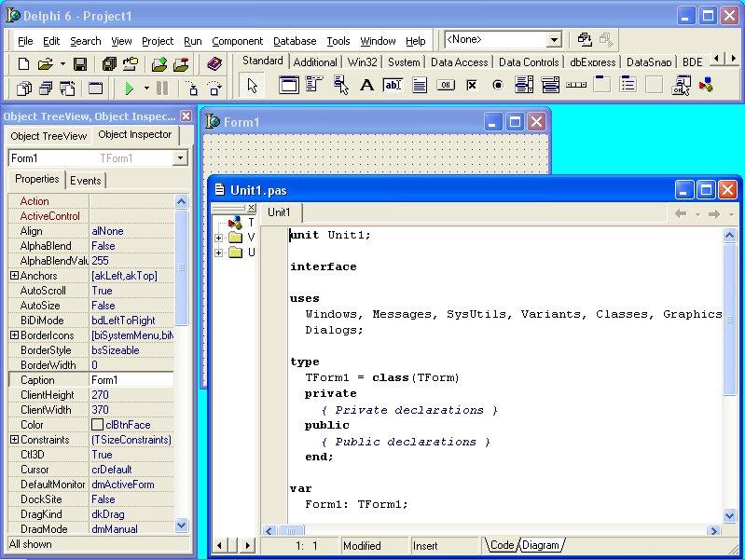Click the Unit1 editor tab

point(279,212)
